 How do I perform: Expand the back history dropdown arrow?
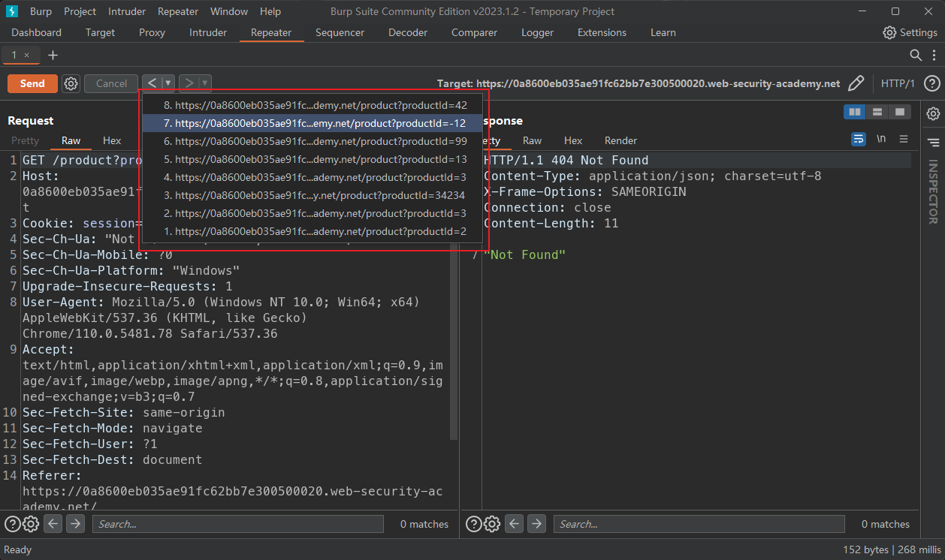tap(169, 83)
